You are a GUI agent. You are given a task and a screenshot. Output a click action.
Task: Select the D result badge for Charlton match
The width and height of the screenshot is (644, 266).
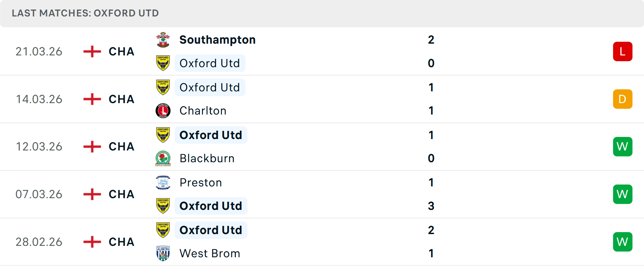click(x=623, y=99)
